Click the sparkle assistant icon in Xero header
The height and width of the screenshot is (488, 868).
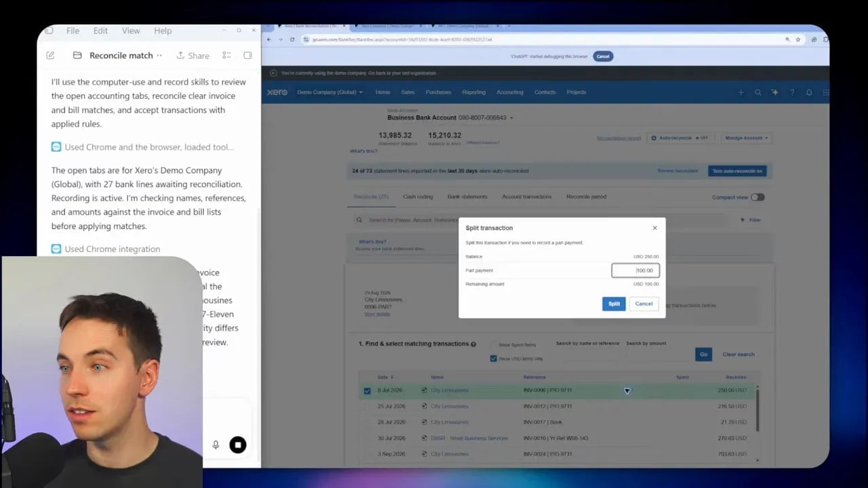(x=774, y=93)
